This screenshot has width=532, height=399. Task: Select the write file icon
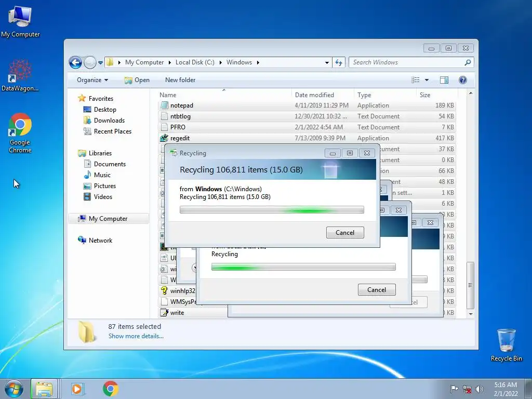pyautogui.click(x=164, y=312)
